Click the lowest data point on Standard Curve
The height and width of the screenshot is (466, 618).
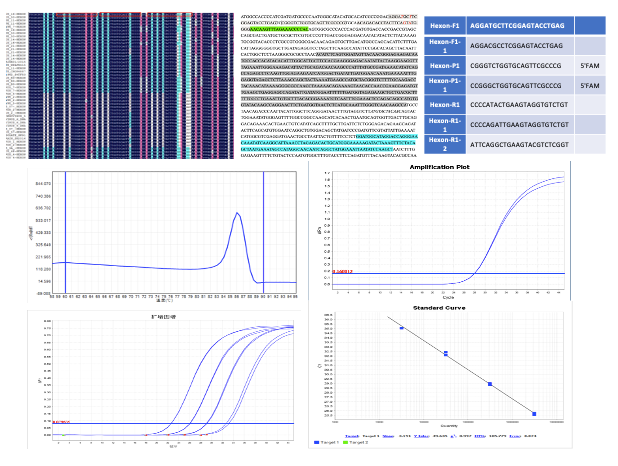[x=534, y=413]
